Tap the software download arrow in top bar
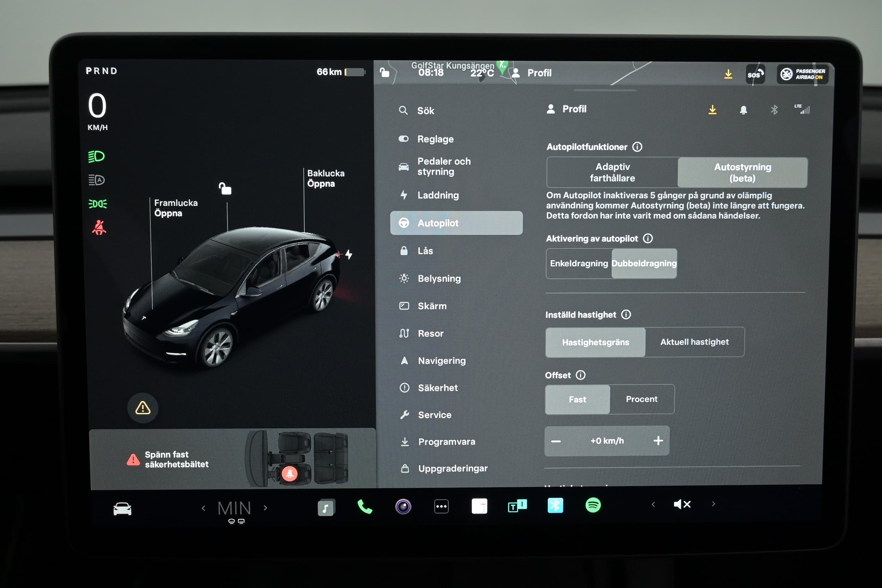882x588 pixels. coord(728,74)
